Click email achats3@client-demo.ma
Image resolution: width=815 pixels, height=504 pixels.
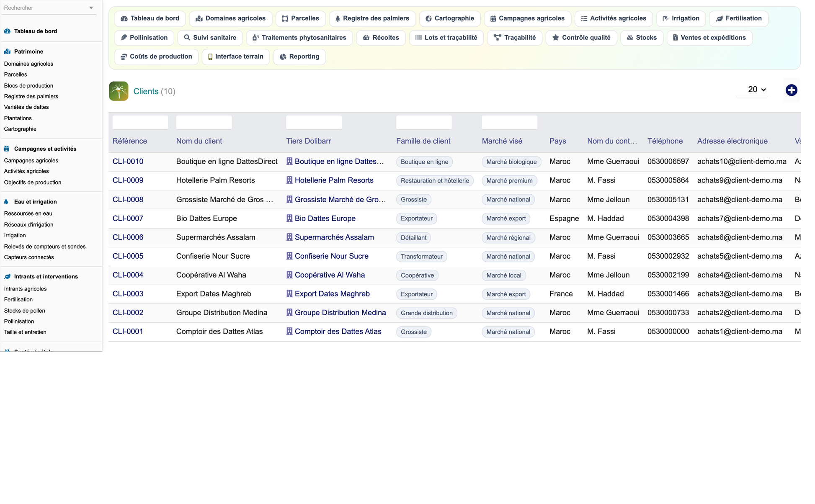coord(740,293)
